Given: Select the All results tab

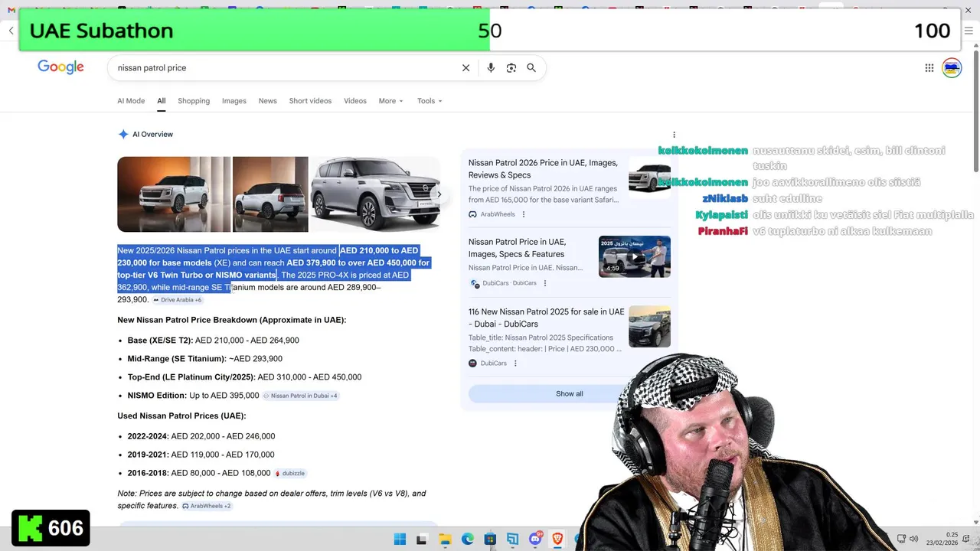Looking at the screenshot, I should [x=162, y=101].
